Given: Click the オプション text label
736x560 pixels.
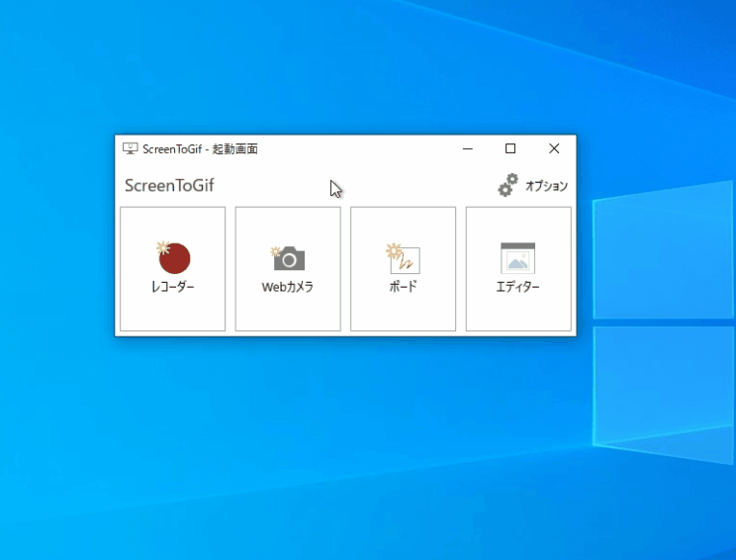Looking at the screenshot, I should point(546,186).
